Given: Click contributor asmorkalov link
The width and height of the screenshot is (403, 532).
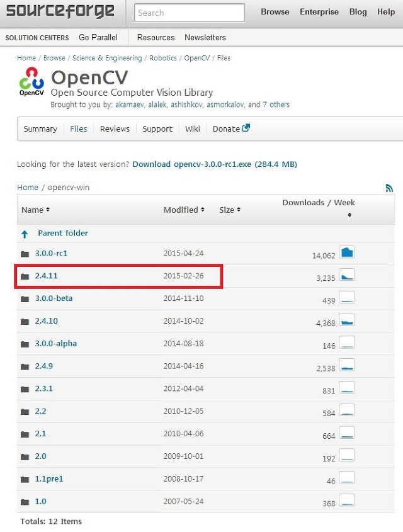Looking at the screenshot, I should coord(225,105).
